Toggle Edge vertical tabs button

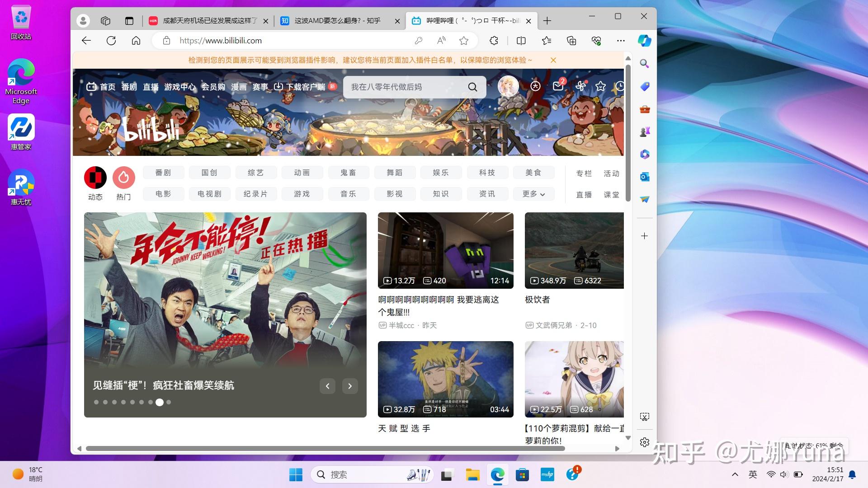pos(129,21)
